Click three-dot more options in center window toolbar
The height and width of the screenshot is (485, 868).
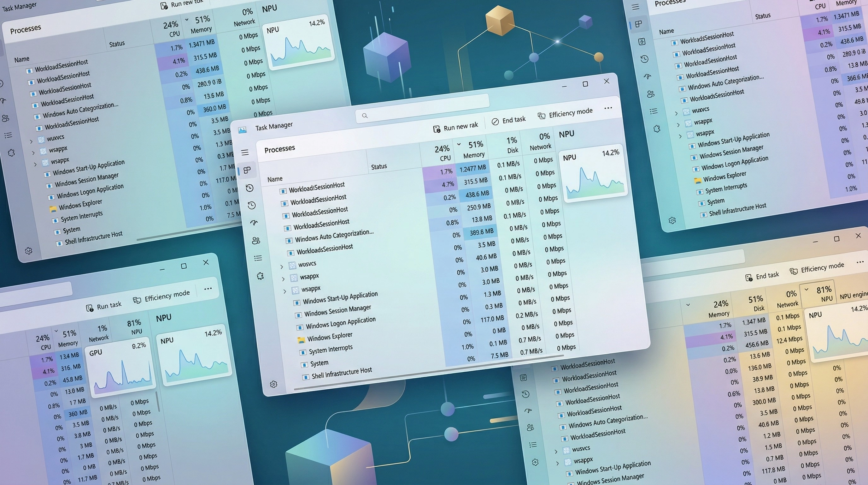[608, 108]
